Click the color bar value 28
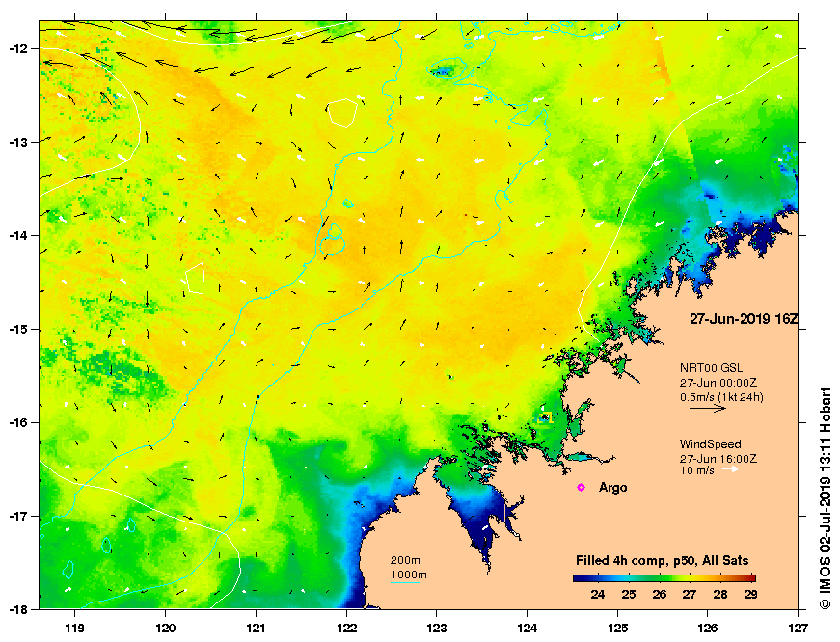The width and height of the screenshot is (840, 642). pyautogui.click(x=720, y=595)
